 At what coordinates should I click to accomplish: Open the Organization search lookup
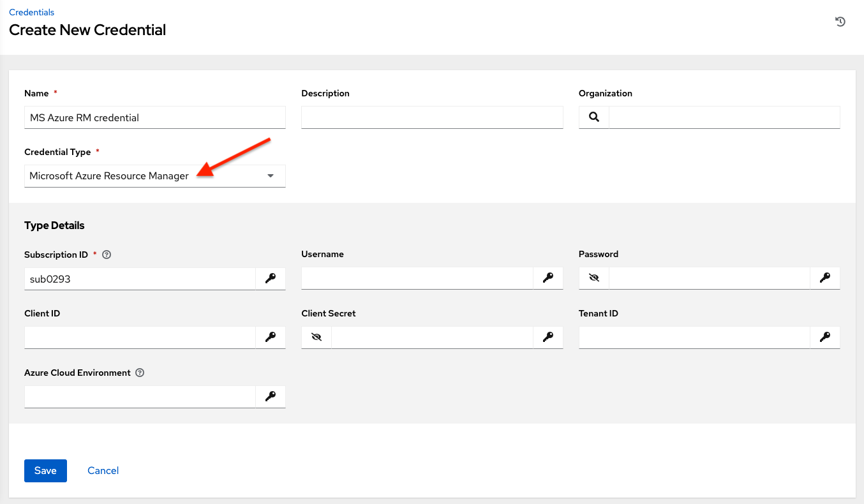593,117
